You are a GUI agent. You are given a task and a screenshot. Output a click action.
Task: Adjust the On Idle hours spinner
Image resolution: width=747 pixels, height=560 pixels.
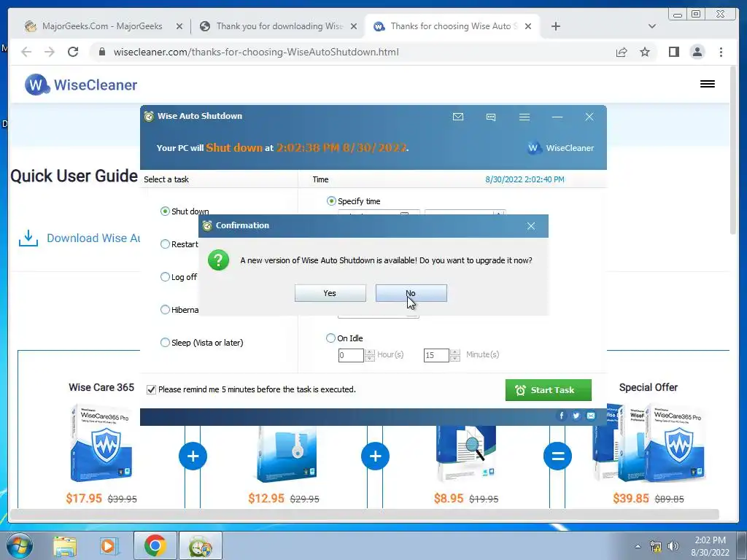click(x=370, y=355)
